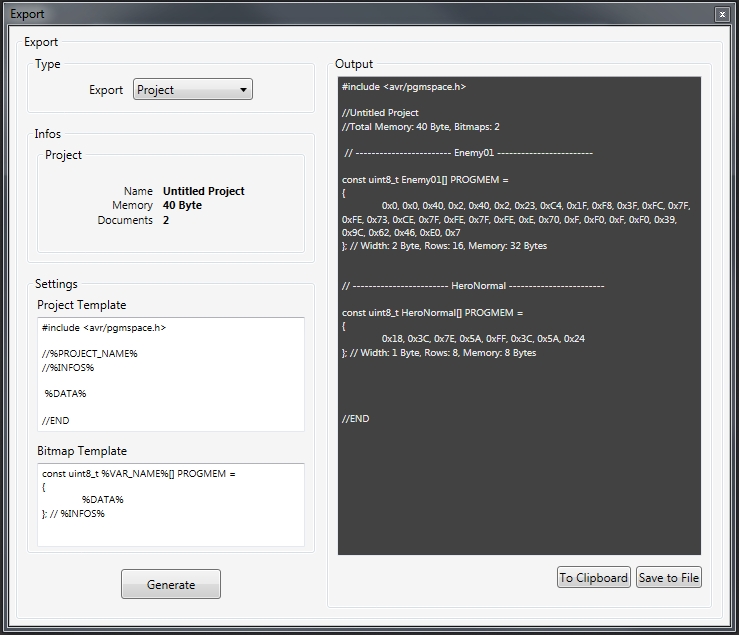Click the #include line in Project Template
Image resolution: width=739 pixels, height=635 pixels.
tap(104, 328)
